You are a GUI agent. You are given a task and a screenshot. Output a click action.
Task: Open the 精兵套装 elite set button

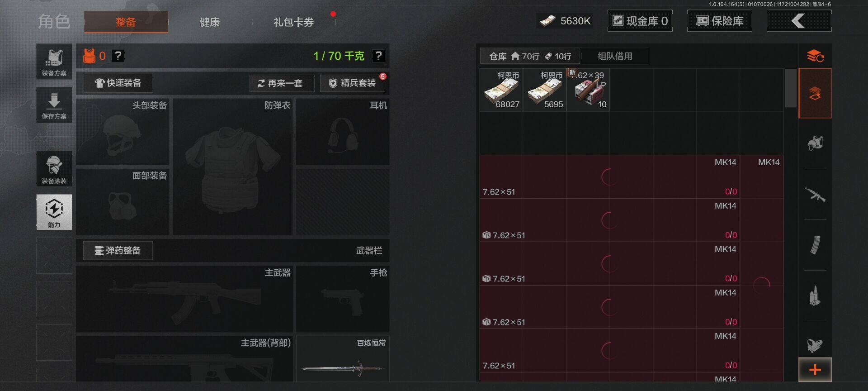pyautogui.click(x=353, y=83)
